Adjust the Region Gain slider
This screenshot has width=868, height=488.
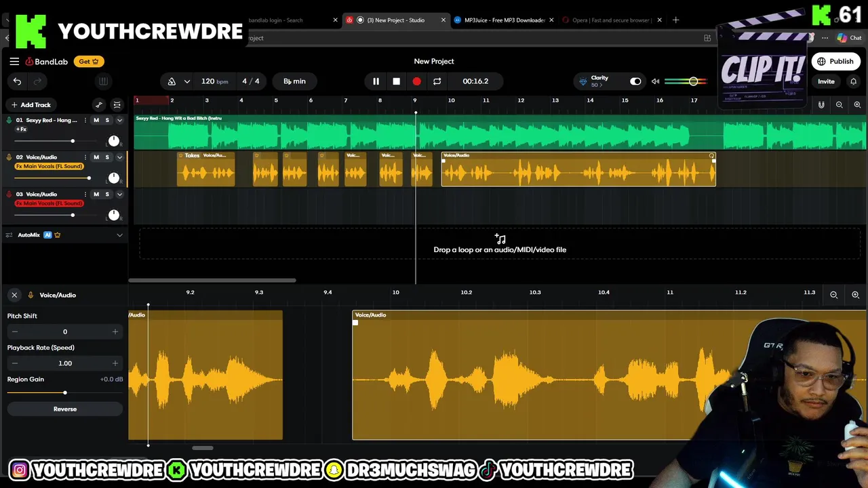[65, 392]
